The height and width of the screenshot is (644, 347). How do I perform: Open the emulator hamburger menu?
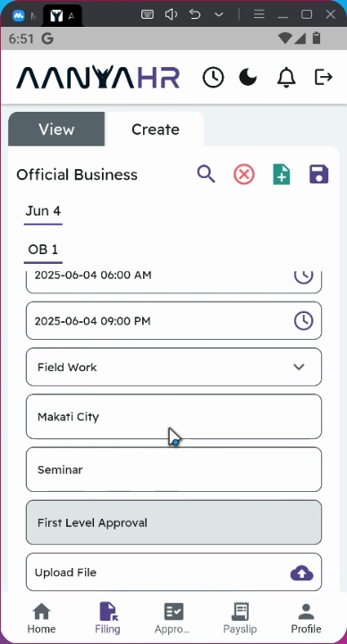click(258, 15)
